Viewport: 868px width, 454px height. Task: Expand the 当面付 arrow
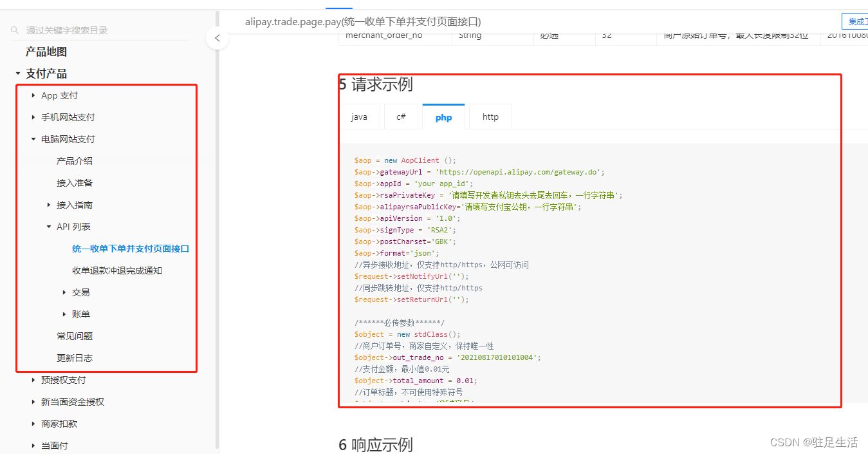point(33,446)
